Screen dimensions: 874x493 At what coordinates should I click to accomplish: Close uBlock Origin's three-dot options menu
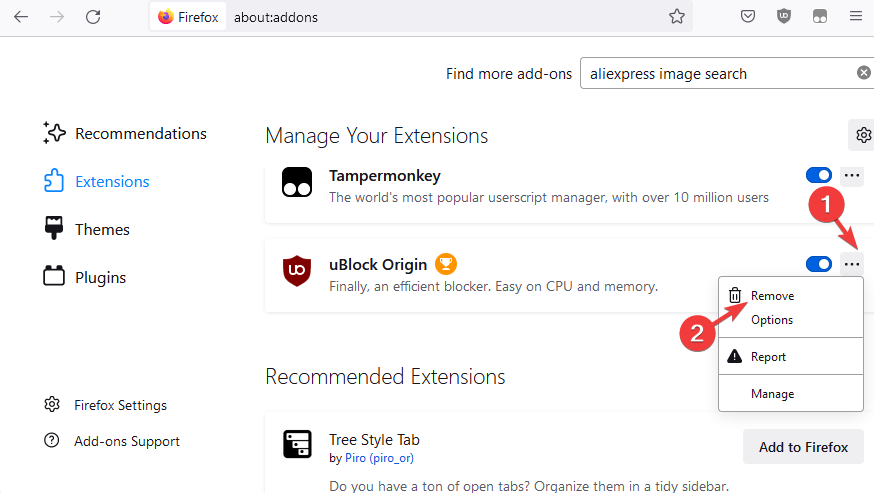pos(852,264)
